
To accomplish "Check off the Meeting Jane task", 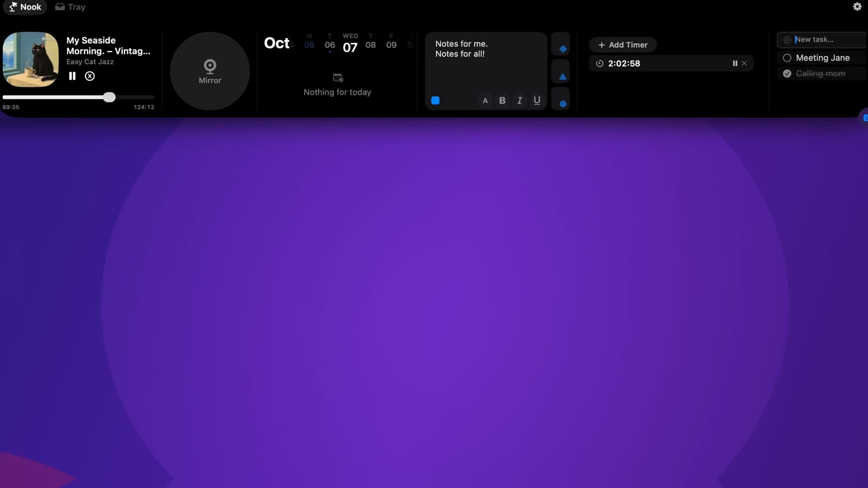I will coord(787,58).
